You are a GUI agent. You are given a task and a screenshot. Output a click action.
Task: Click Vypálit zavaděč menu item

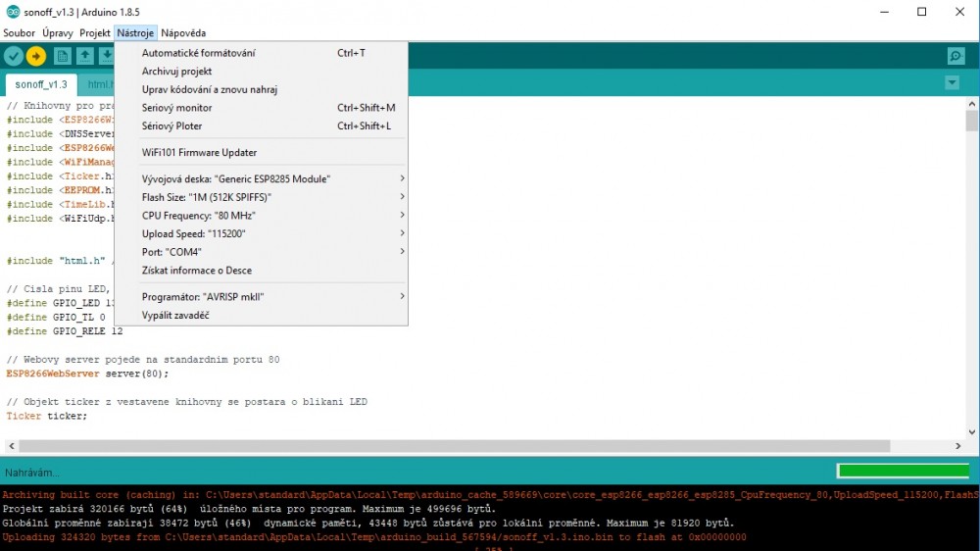[x=174, y=315]
